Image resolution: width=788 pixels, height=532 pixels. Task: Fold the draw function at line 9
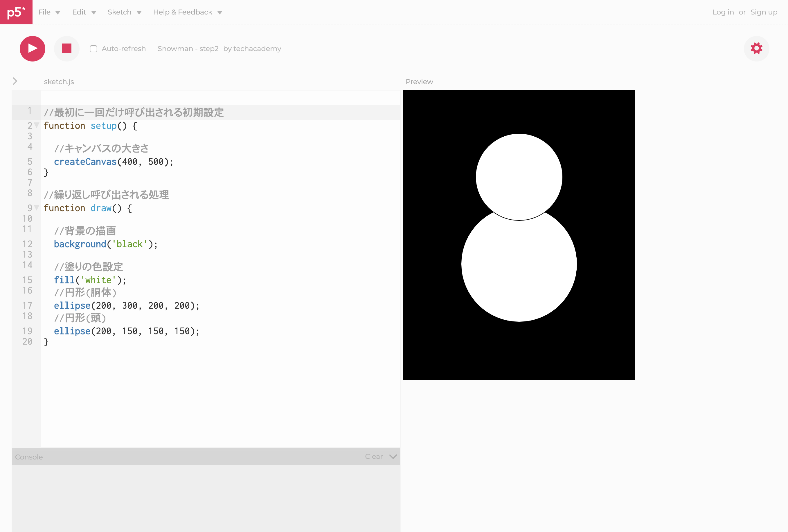(x=37, y=207)
